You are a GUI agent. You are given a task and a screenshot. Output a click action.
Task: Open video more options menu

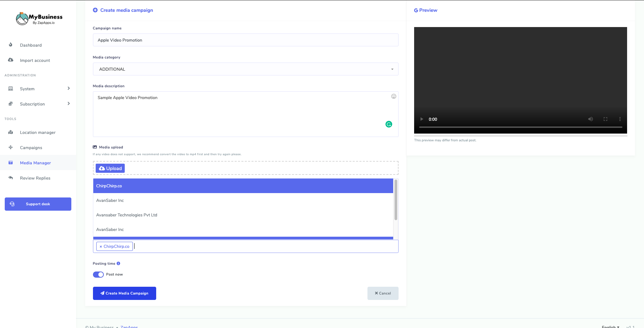[x=620, y=119]
